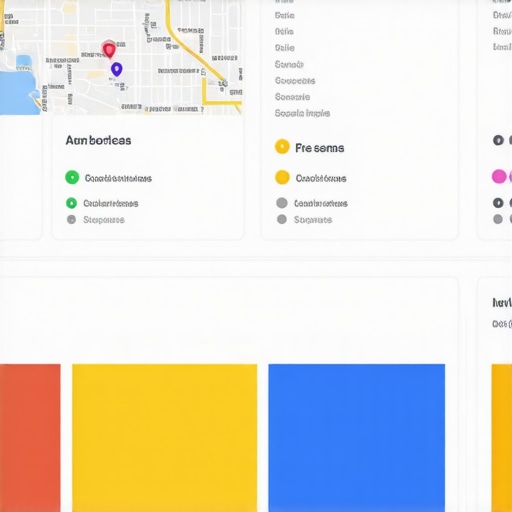The width and height of the screenshot is (512, 512).
Task: Click the blue water area on map
Action: [x=18, y=93]
